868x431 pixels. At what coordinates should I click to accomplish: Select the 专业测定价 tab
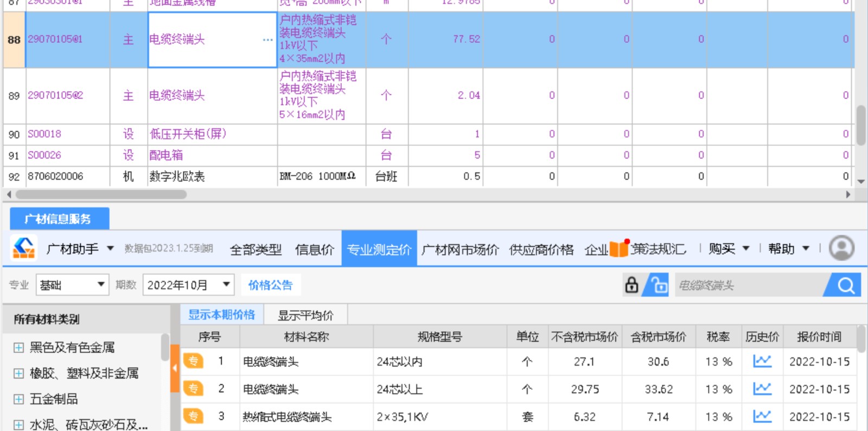coord(379,248)
